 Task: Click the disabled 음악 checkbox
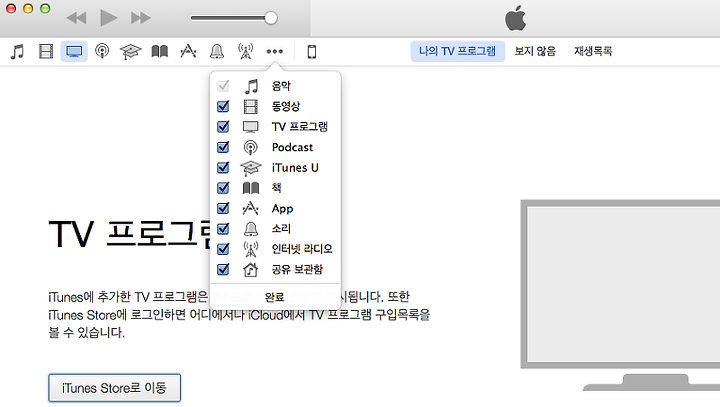223,86
